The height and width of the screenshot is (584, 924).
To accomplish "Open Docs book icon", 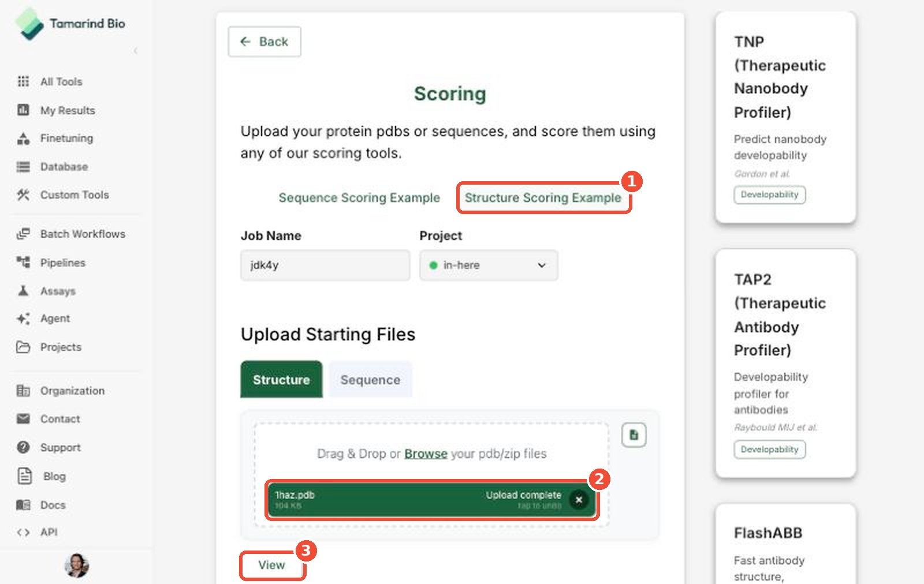I will click(x=23, y=505).
